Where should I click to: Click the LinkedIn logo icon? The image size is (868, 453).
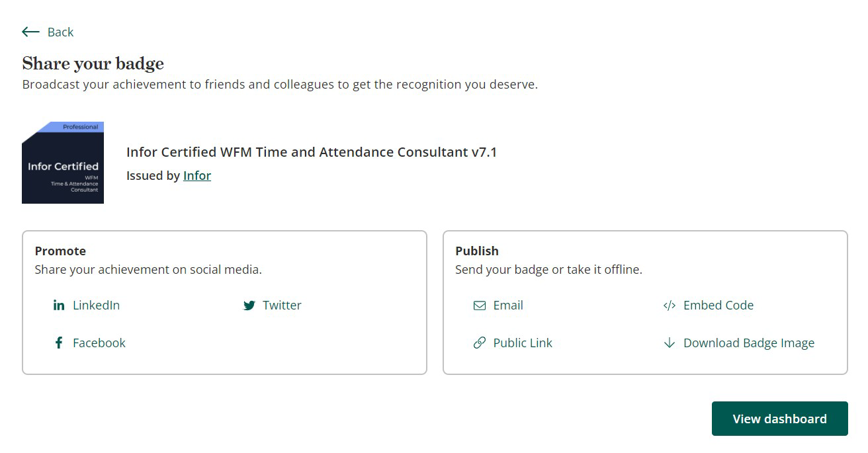pos(59,305)
